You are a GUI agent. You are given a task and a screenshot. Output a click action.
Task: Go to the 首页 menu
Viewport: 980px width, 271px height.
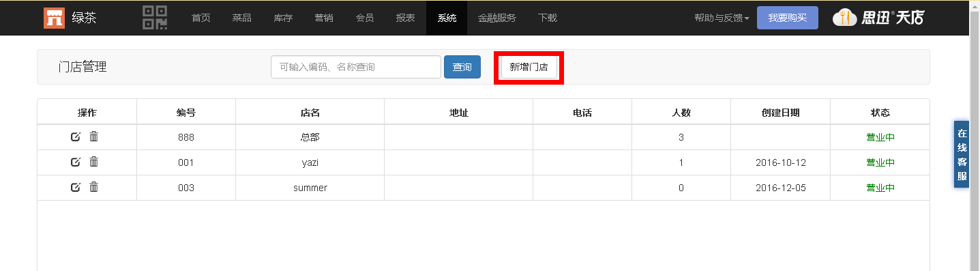[x=201, y=18]
